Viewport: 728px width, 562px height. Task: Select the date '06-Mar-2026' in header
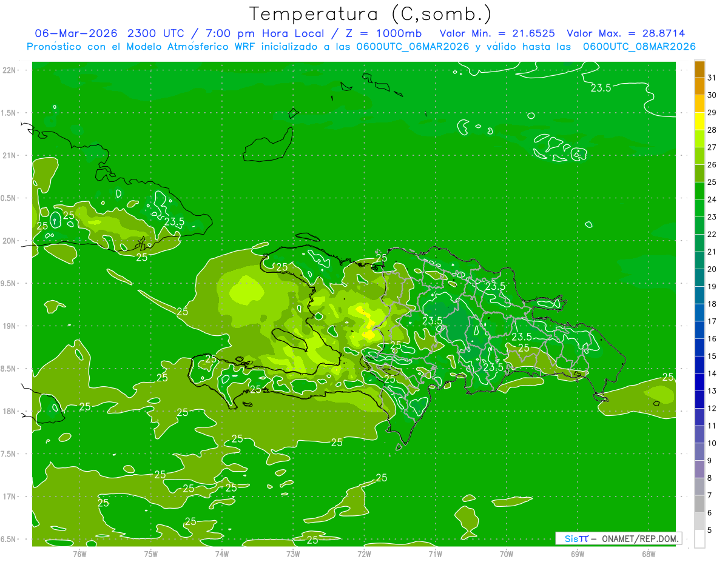pos(76,33)
